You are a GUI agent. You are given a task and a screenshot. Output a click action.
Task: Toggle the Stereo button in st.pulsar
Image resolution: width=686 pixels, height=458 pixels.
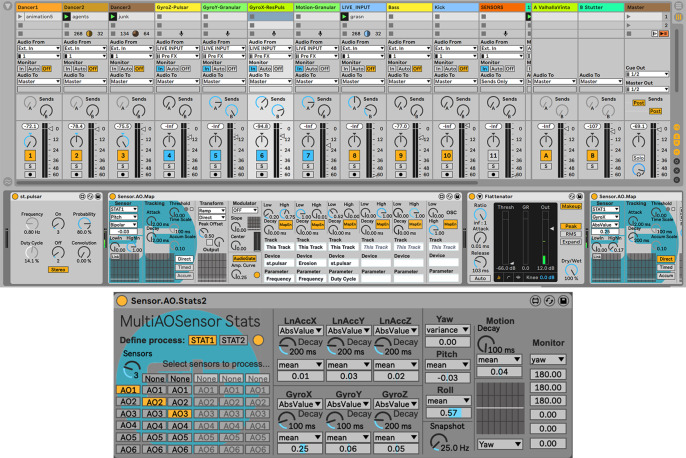pos(58,269)
